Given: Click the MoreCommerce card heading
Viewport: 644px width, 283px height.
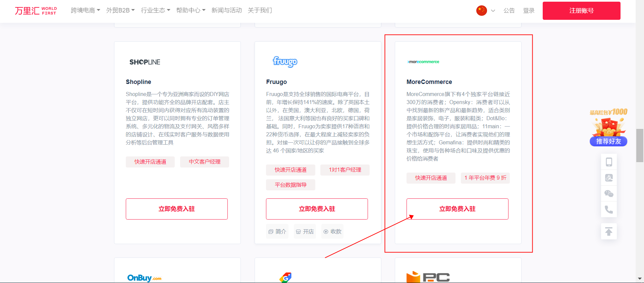Looking at the screenshot, I should 429,82.
